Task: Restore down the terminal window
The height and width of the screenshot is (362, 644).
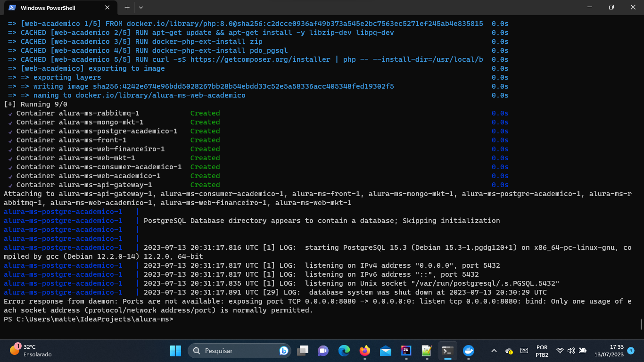Action: pyautogui.click(x=611, y=7)
